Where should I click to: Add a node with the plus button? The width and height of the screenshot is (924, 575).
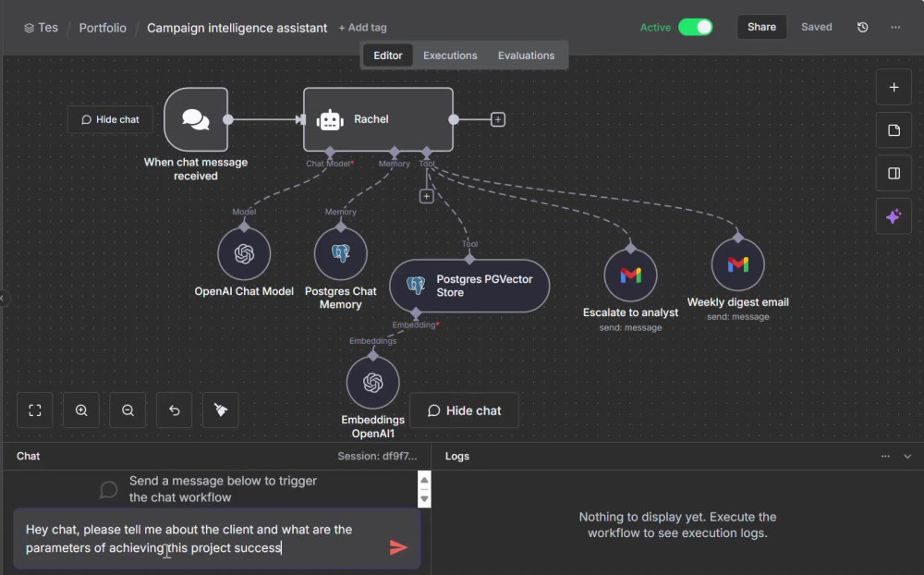point(894,87)
